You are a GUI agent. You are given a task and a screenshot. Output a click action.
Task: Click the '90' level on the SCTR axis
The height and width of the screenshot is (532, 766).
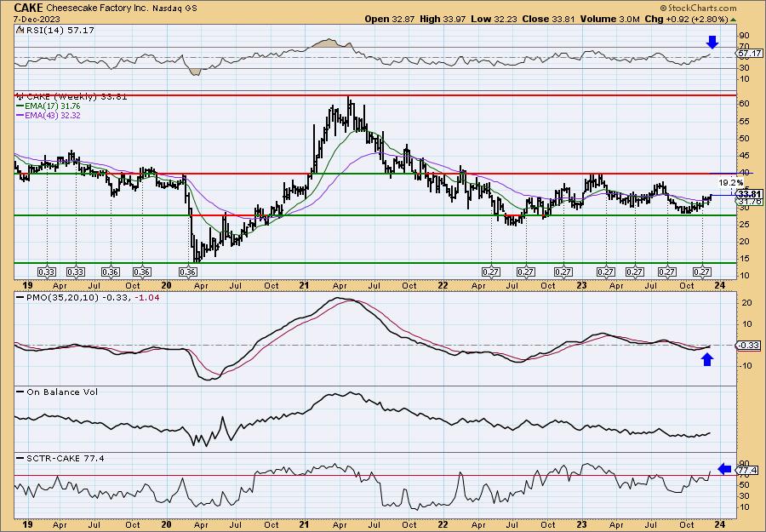745,463
